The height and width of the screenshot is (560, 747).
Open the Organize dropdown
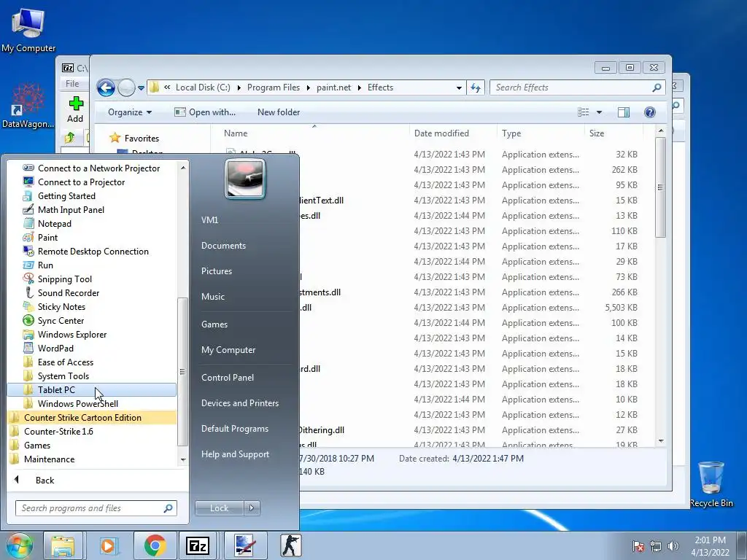pyautogui.click(x=130, y=112)
